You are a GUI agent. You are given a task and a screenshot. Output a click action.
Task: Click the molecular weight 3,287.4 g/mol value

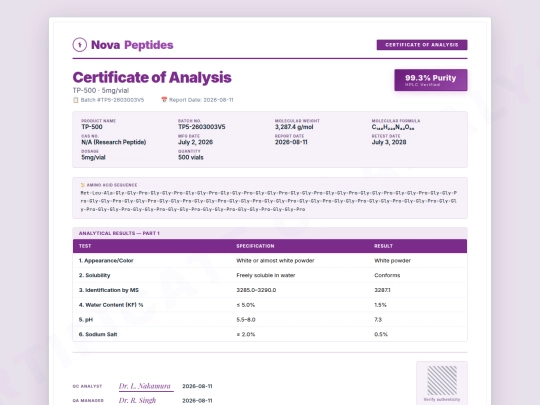pos(294,127)
